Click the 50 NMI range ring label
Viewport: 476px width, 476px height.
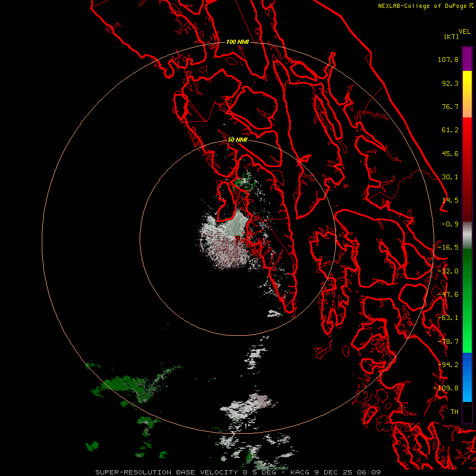237,140
